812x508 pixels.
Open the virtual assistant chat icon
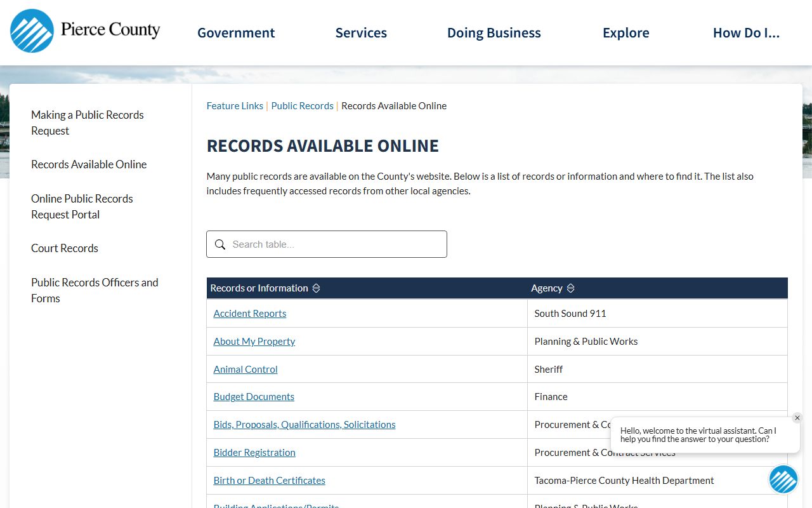point(783,479)
